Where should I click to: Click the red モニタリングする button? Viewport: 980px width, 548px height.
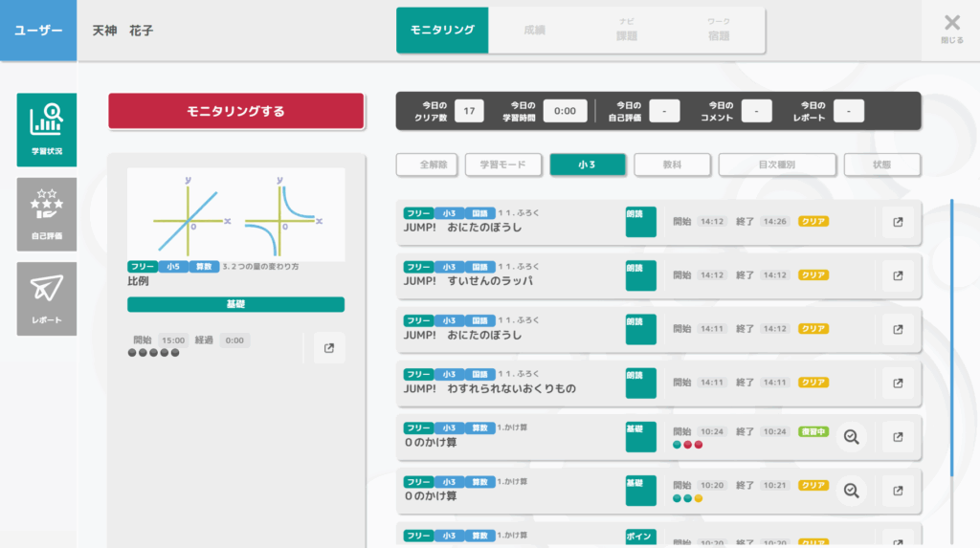coord(235,111)
